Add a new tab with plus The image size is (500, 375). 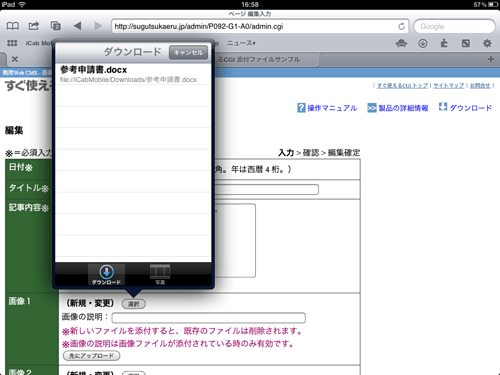coord(491,59)
